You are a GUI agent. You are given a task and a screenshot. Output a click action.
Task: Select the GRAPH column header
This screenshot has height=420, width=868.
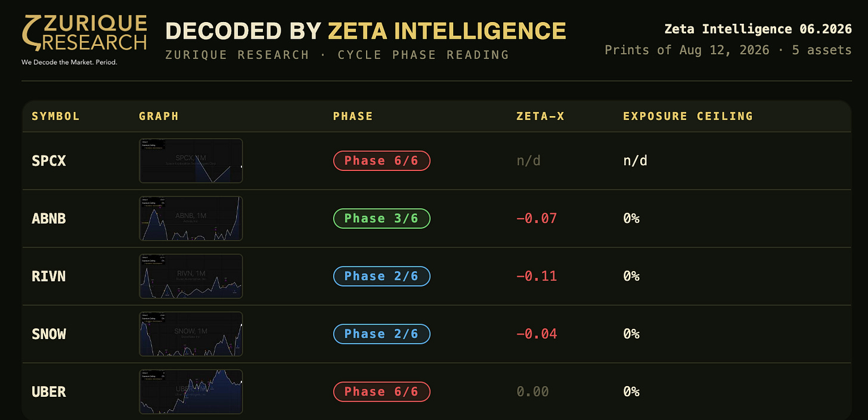coord(159,116)
